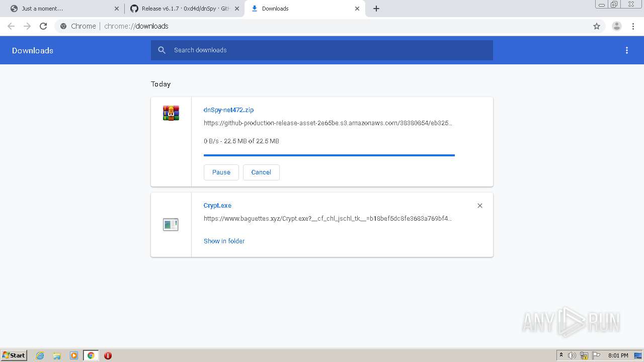Click the 8:01 PM system clock
Image resolution: width=644 pixels, height=362 pixels.
(x=618, y=355)
